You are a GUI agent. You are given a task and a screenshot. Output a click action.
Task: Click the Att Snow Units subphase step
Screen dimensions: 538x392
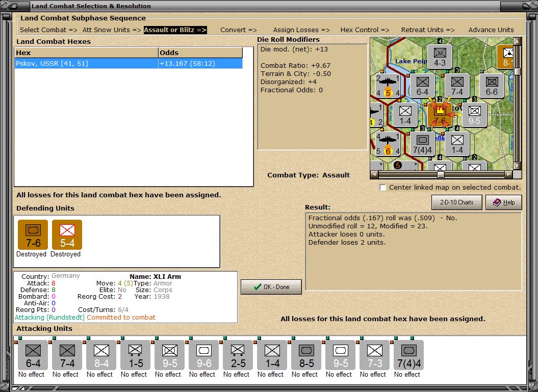(112, 30)
